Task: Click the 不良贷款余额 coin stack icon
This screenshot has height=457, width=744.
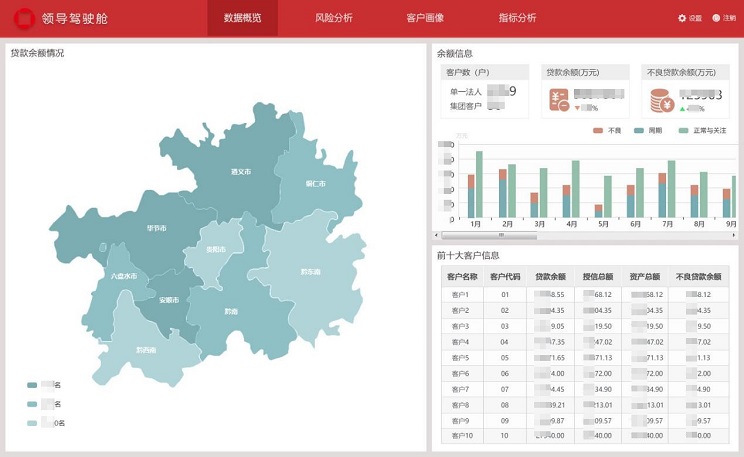Action: [x=660, y=99]
